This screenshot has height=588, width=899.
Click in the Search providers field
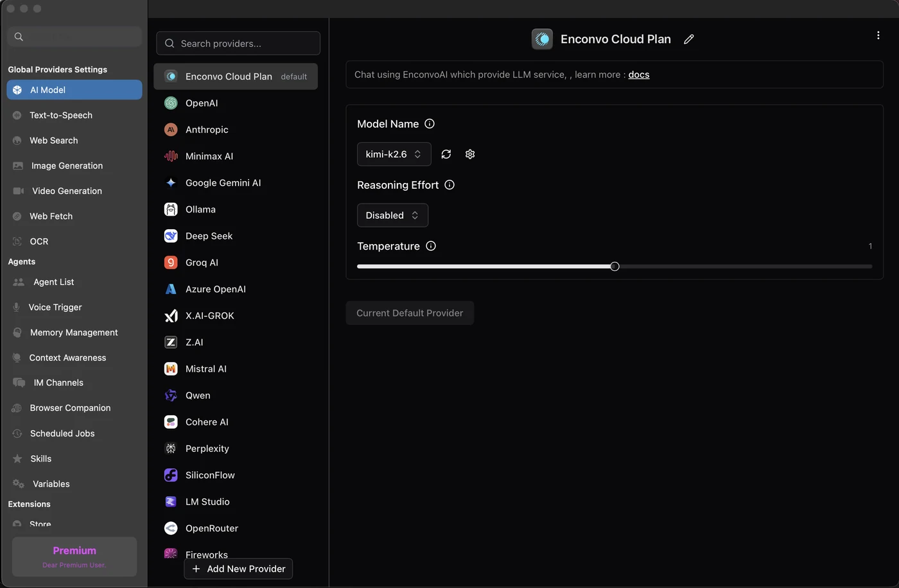238,44
